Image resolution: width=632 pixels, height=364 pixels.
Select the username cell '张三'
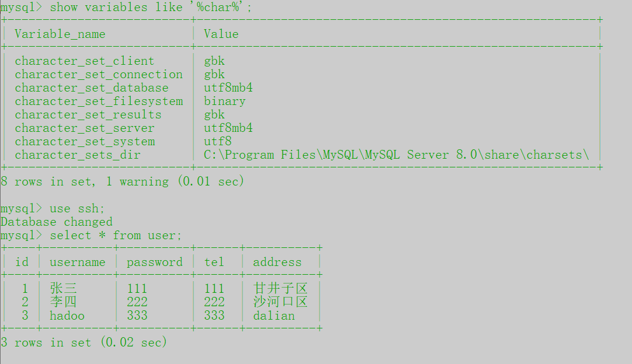[64, 288]
